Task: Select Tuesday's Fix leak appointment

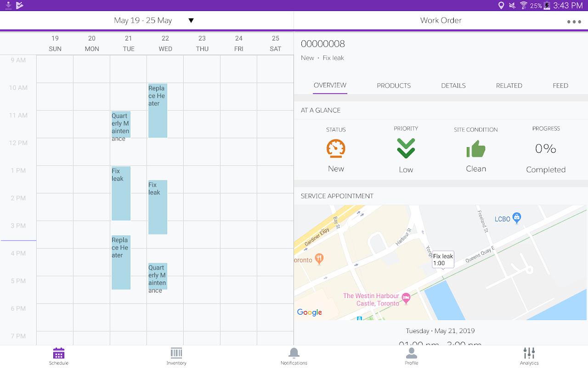Action: point(121,193)
